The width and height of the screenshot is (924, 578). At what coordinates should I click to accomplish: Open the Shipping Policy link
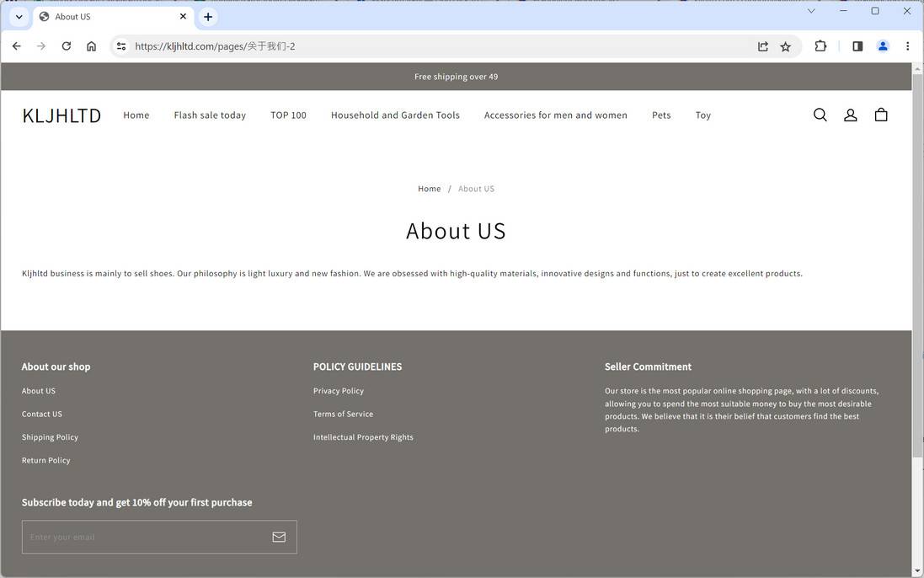click(49, 436)
